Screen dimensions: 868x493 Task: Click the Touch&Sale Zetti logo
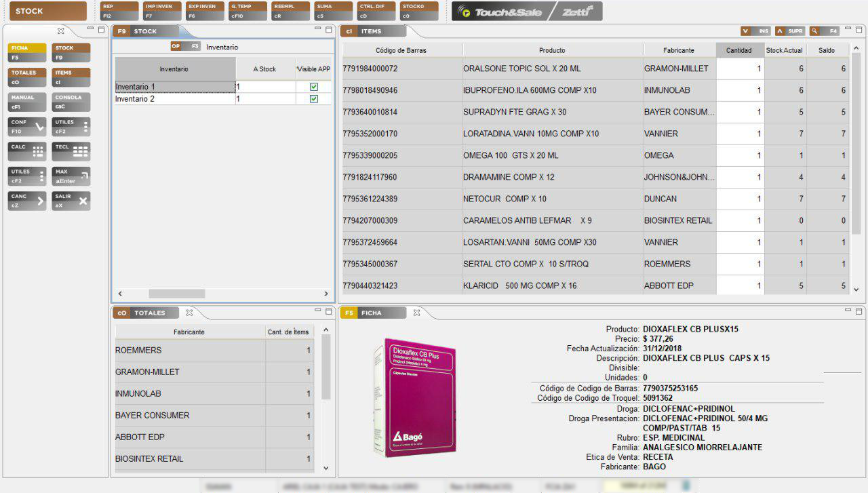[x=527, y=12]
